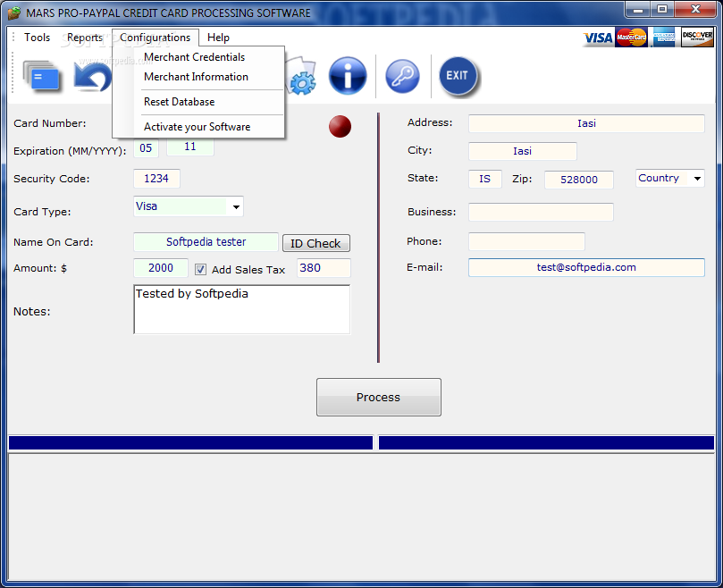Click the blue undo arrow toolbar icon
The image size is (723, 588).
[92, 76]
